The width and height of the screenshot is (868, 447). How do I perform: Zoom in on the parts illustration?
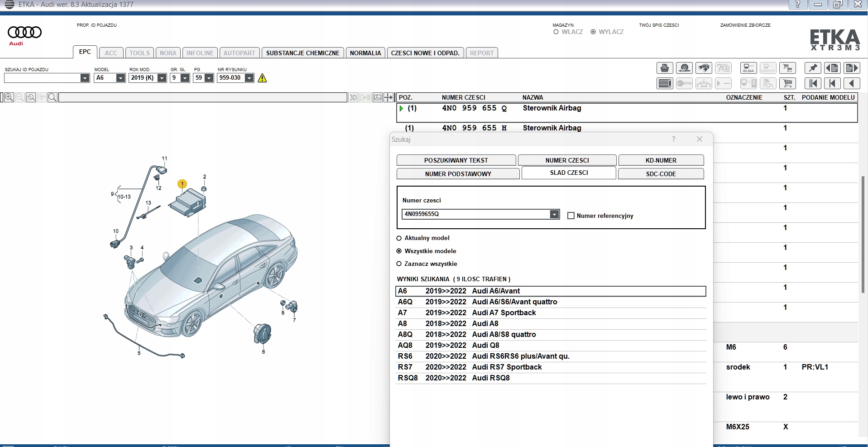9,97
